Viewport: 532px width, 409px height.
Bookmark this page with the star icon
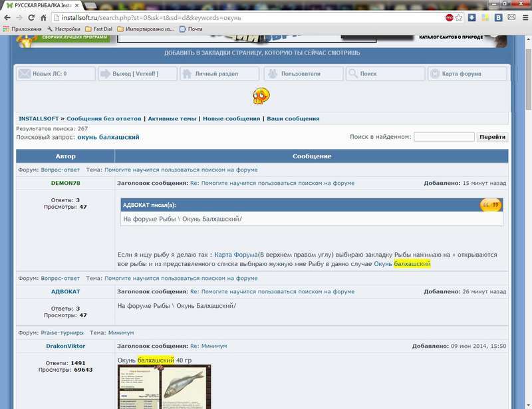[x=459, y=18]
